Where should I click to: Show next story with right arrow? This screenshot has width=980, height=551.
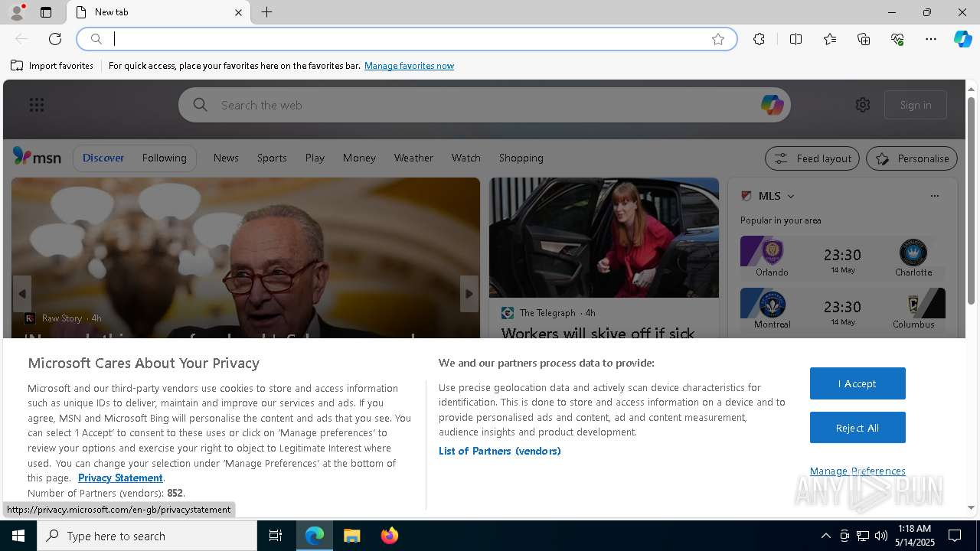(x=469, y=294)
